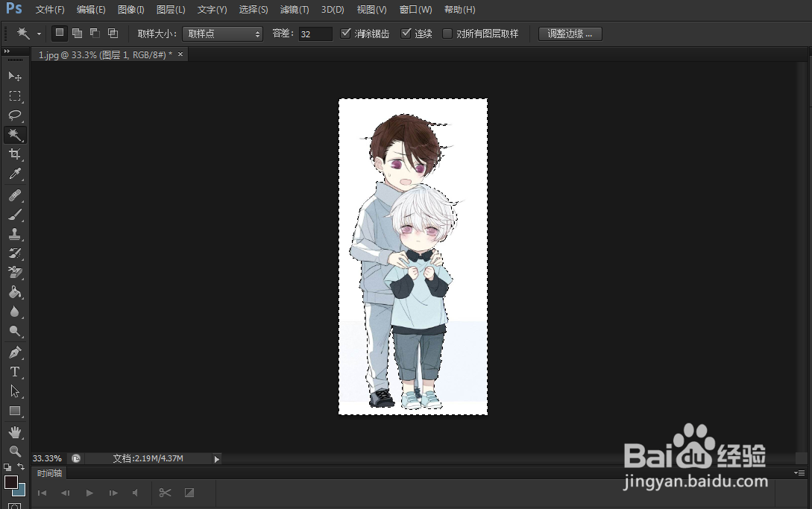Go to first frame in timeline

pyautogui.click(x=42, y=493)
